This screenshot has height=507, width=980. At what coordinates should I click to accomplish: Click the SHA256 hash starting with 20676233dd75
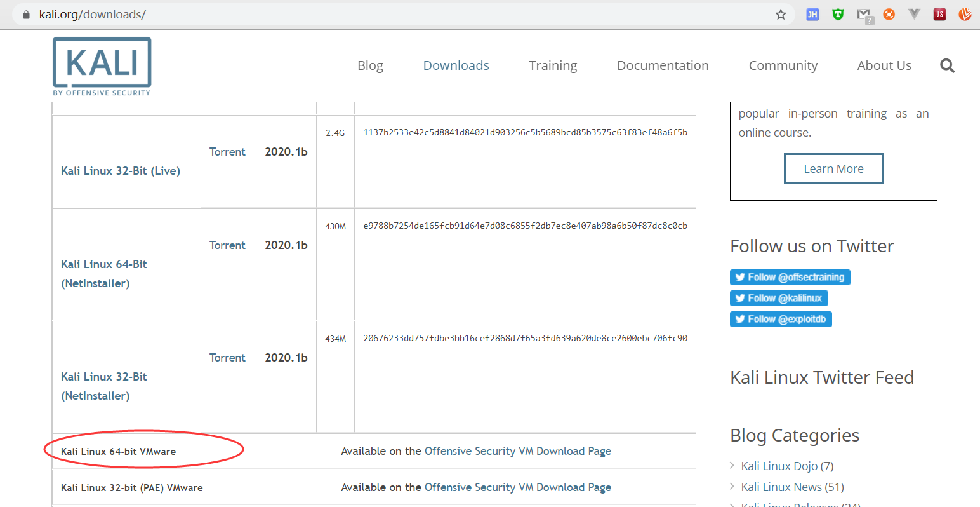click(526, 338)
